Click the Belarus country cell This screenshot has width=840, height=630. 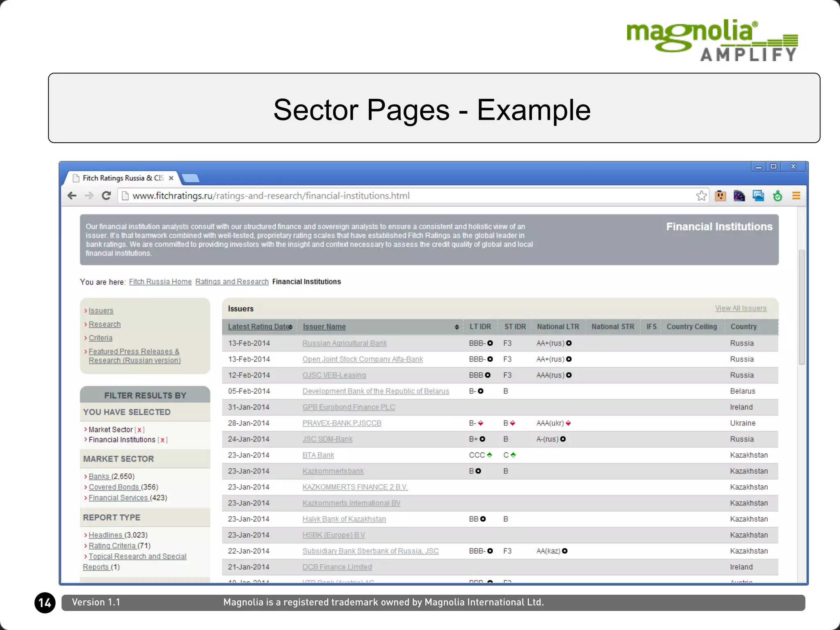(742, 391)
